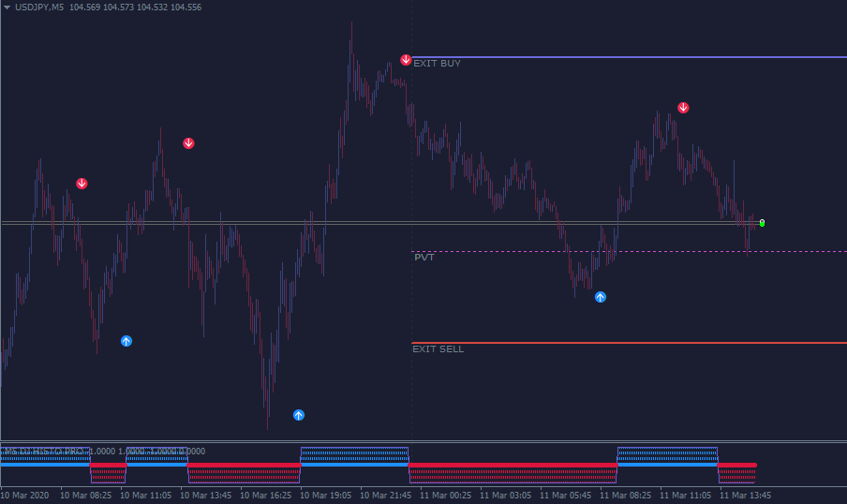Click the longest red histogram segment
This screenshot has height=504, width=847.
513,465
